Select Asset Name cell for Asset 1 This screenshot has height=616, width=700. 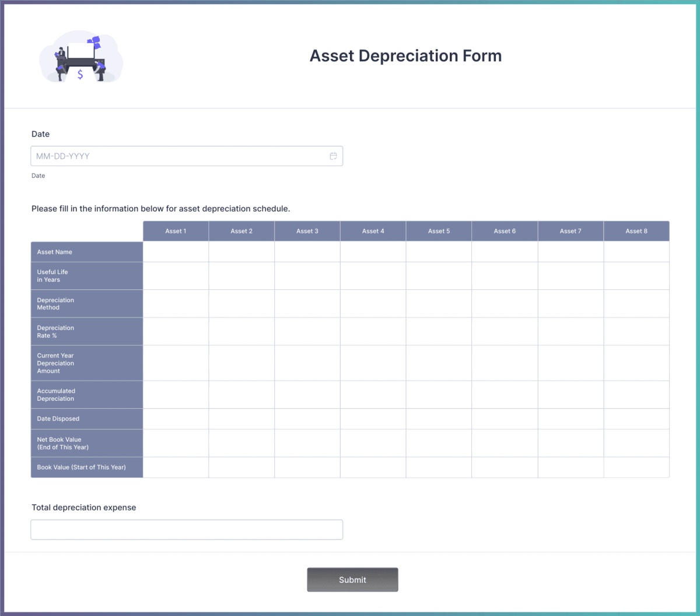pyautogui.click(x=176, y=252)
